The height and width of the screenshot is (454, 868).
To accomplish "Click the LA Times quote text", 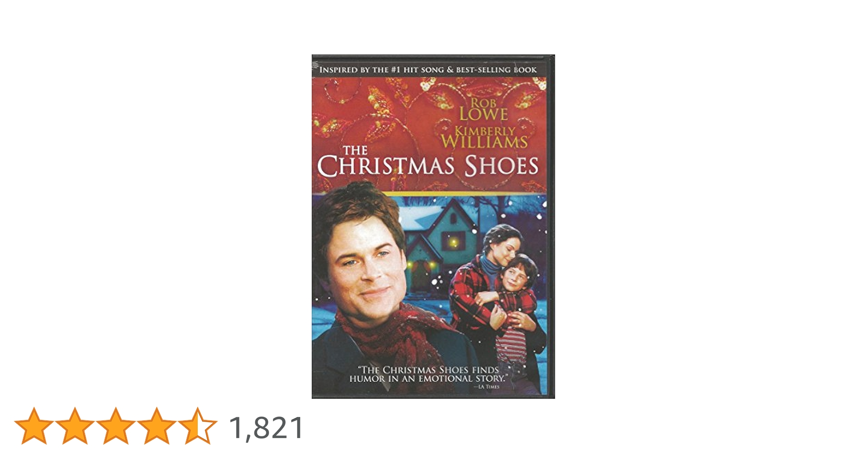I will pyautogui.click(x=428, y=376).
